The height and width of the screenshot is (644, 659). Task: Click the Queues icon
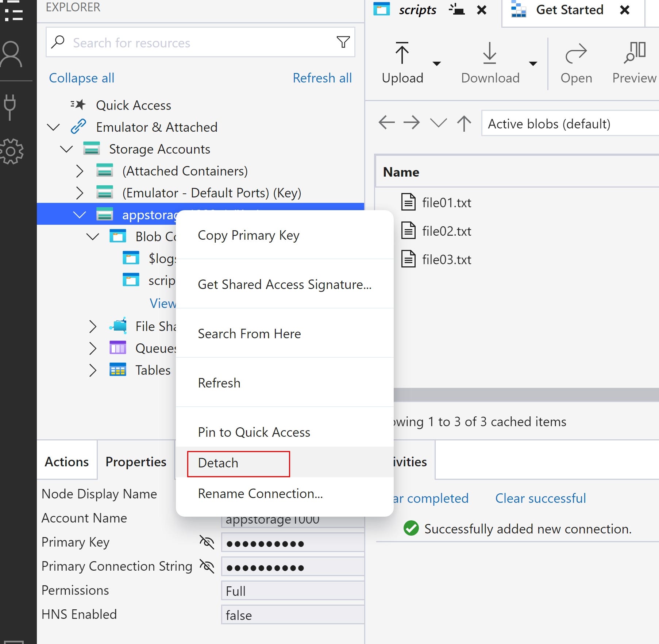point(117,348)
